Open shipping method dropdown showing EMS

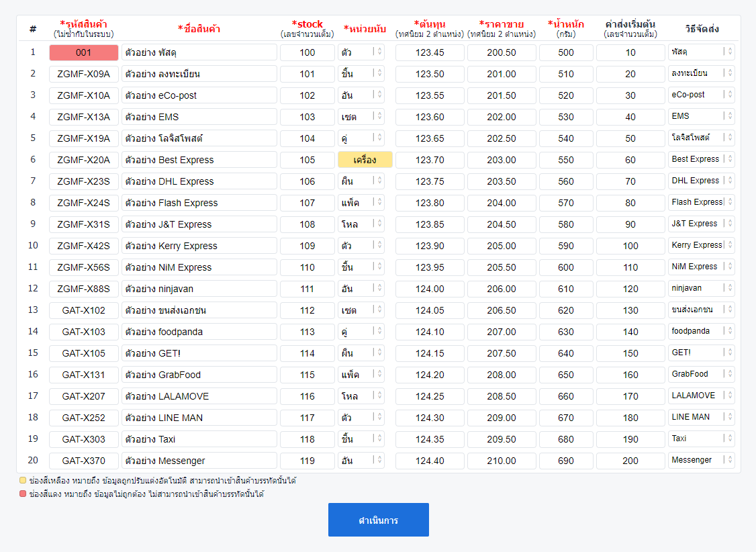click(x=701, y=117)
